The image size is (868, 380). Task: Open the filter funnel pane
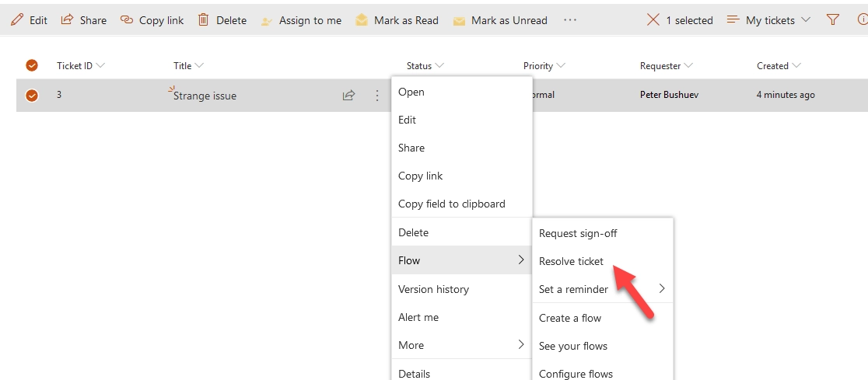pyautogui.click(x=832, y=20)
